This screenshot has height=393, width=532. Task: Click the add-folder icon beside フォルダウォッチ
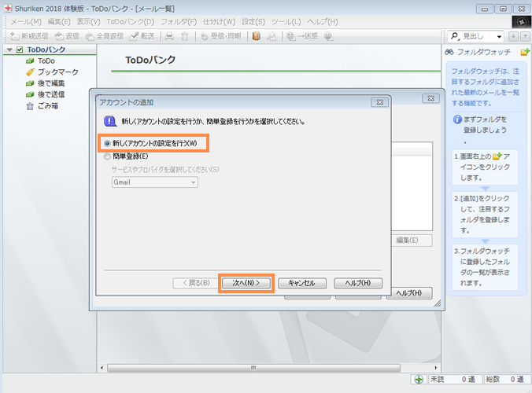coord(525,52)
